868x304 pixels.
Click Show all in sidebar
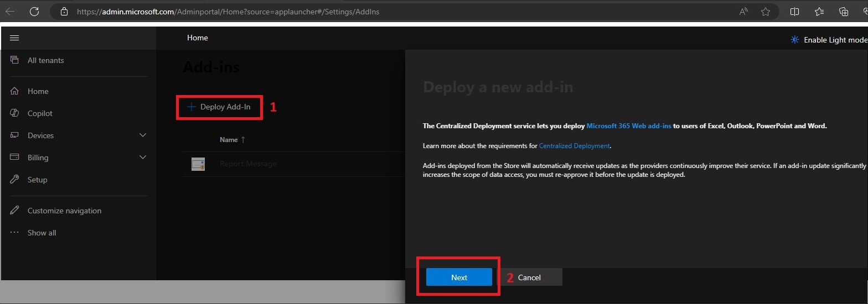(x=42, y=233)
